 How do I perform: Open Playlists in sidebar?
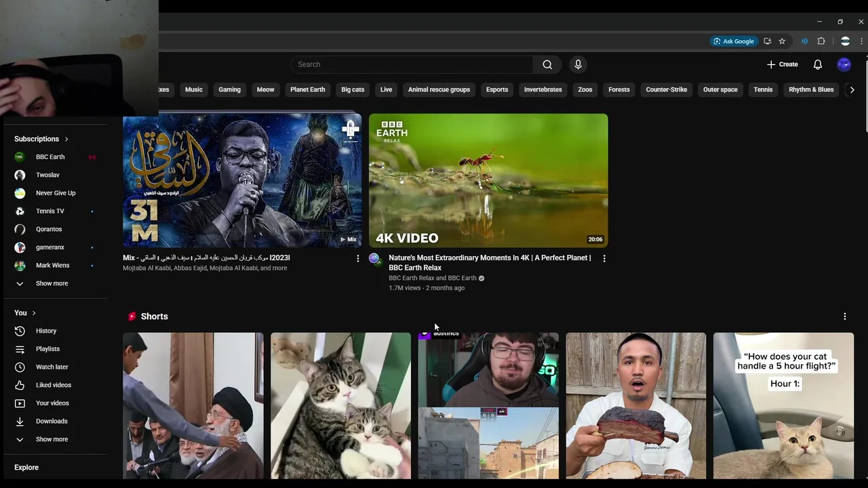pos(56,349)
